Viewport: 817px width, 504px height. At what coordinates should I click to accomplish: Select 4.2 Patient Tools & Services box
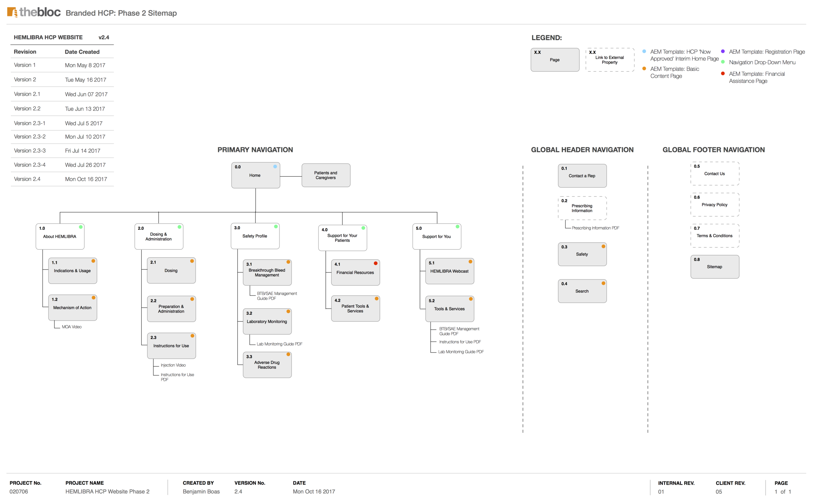[356, 309]
